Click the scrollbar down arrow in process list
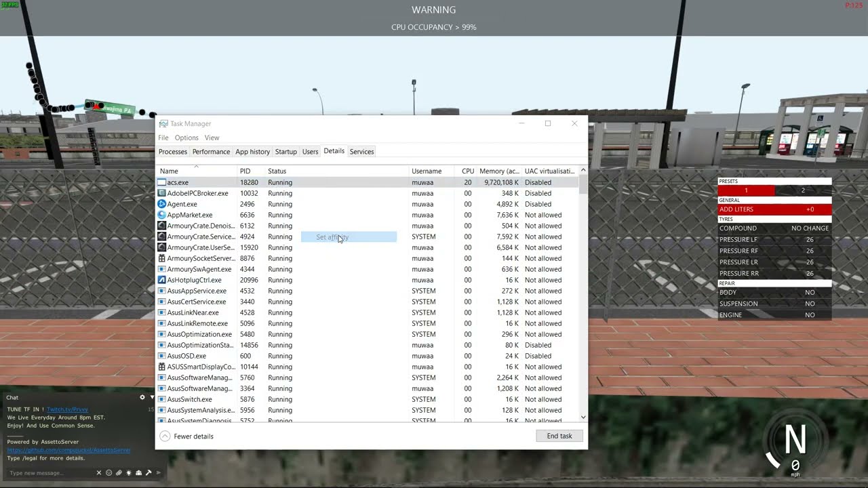 [x=583, y=418]
